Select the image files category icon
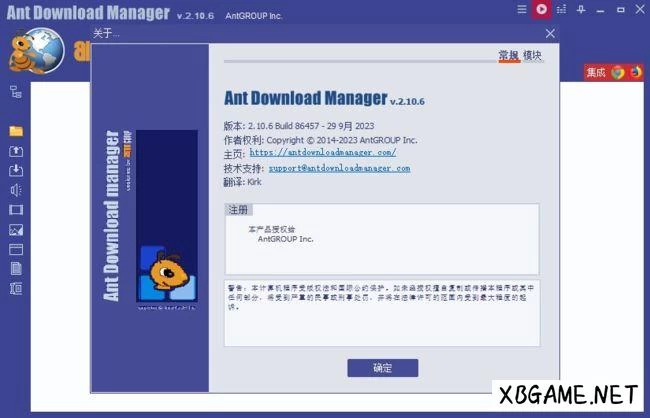 pos(15,230)
